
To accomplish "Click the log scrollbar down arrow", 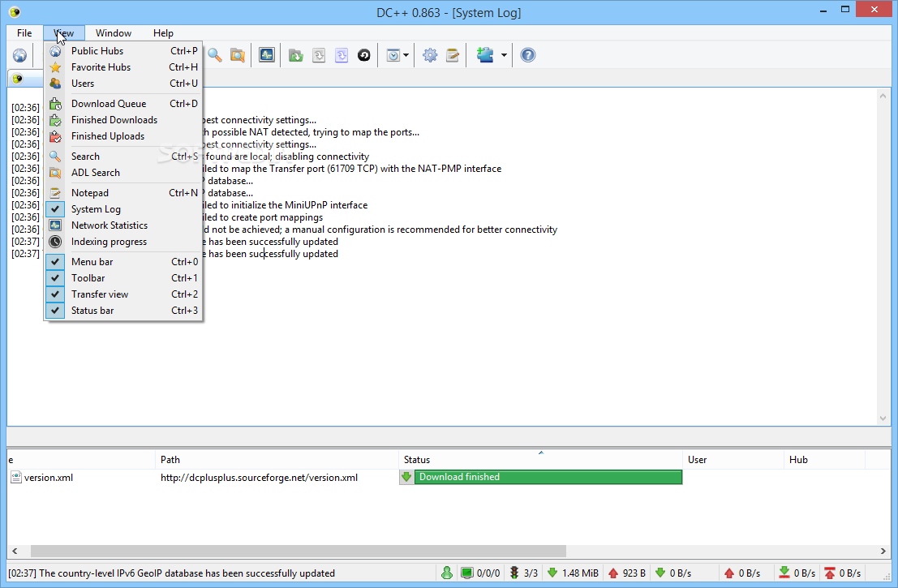I will [x=883, y=418].
